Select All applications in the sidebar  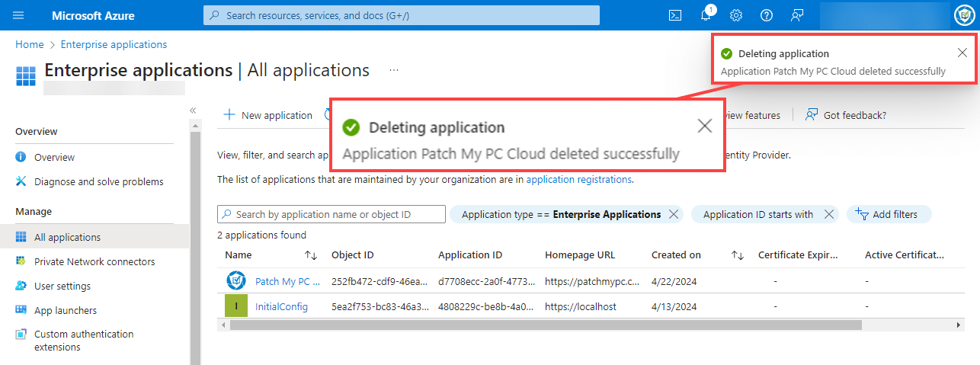pos(67,237)
